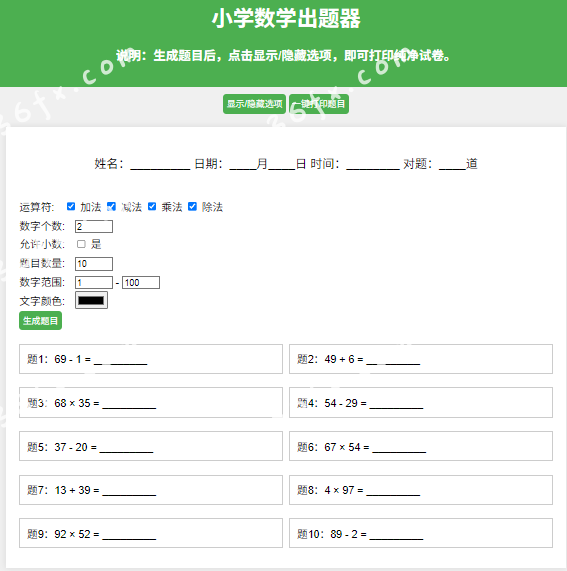Disable the 乘法 checkbox

152,206
